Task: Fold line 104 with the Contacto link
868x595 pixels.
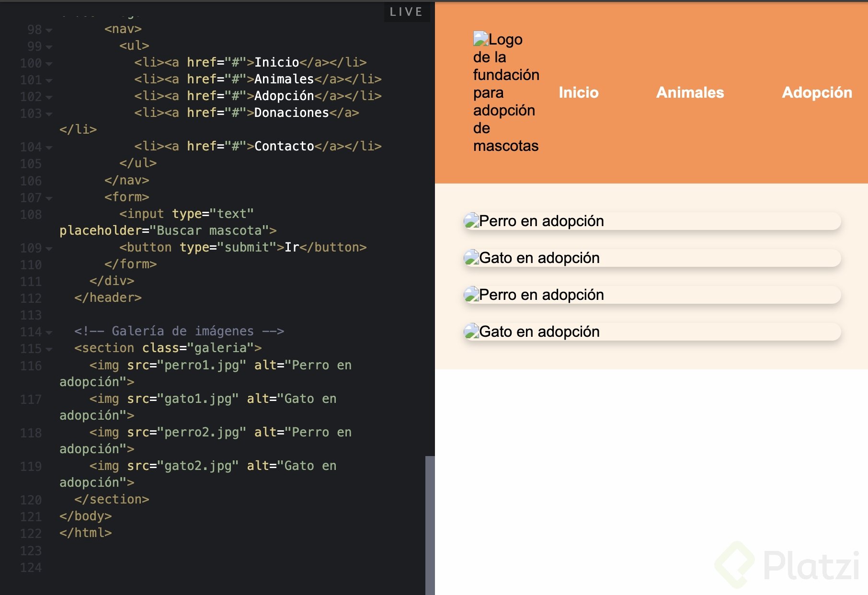Action: pyautogui.click(x=49, y=148)
